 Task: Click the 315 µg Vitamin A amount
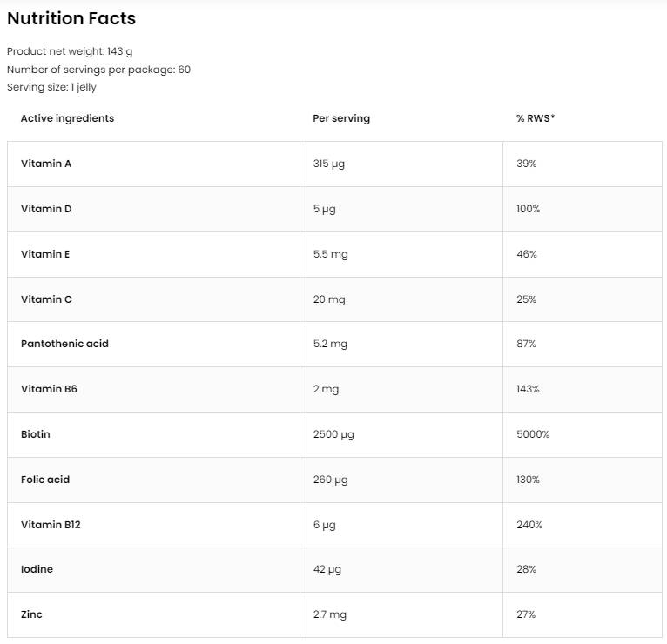point(329,164)
